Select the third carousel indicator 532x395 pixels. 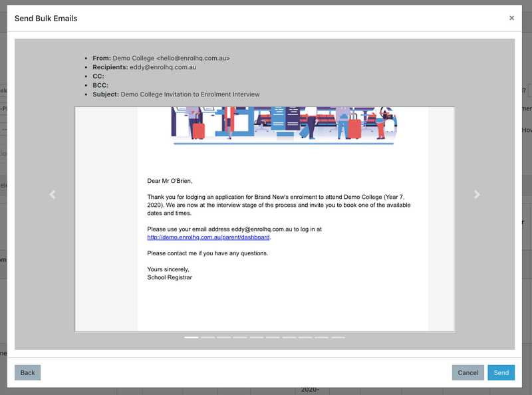[x=224, y=338]
